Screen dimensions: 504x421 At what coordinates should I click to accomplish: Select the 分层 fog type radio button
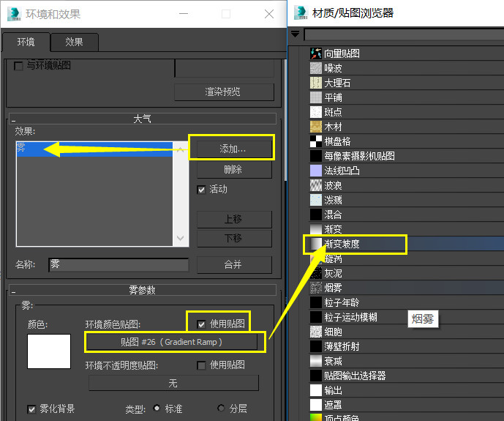click(221, 409)
